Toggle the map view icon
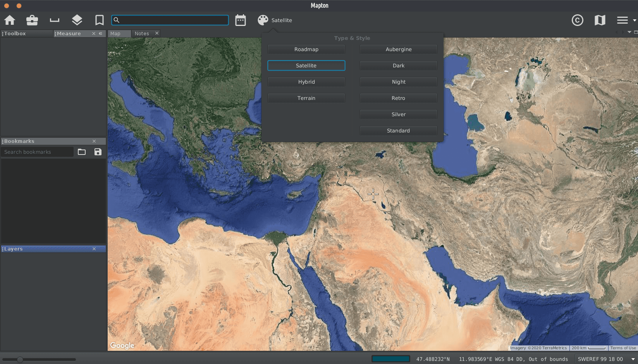Image resolution: width=638 pixels, height=364 pixels. pos(600,20)
